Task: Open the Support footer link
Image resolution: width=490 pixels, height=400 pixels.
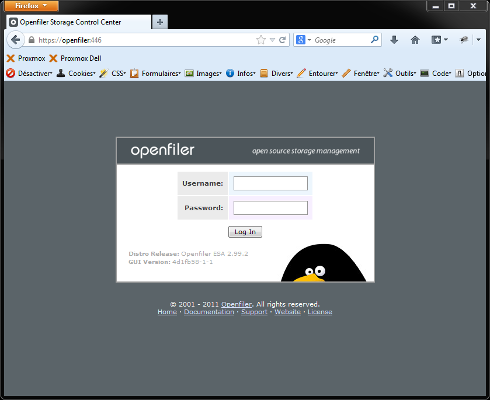Action: tap(254, 312)
